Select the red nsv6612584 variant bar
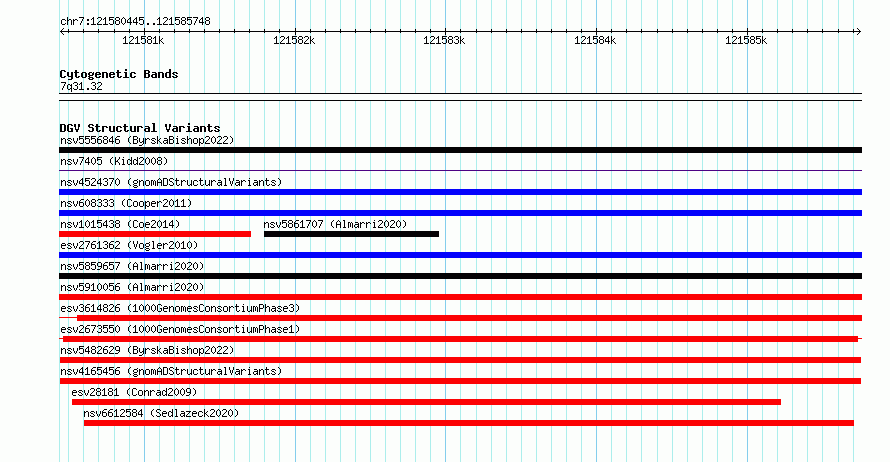The image size is (890, 462). [469, 423]
